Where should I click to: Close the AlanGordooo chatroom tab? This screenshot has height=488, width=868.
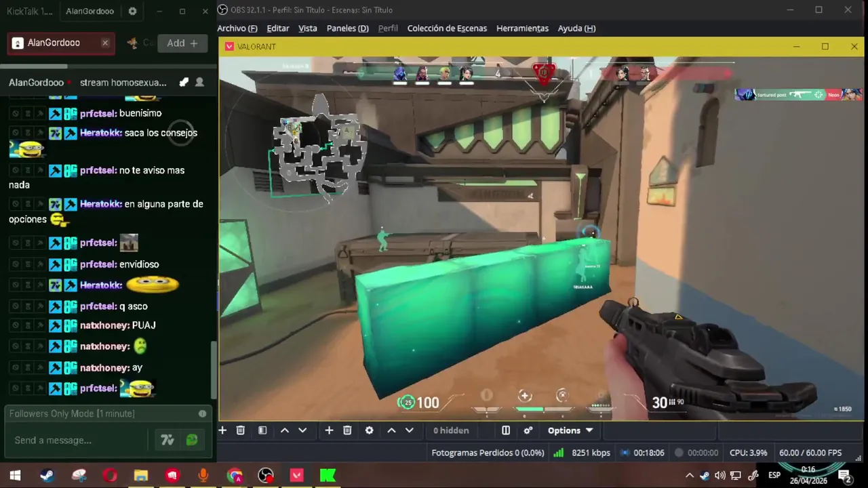105,43
